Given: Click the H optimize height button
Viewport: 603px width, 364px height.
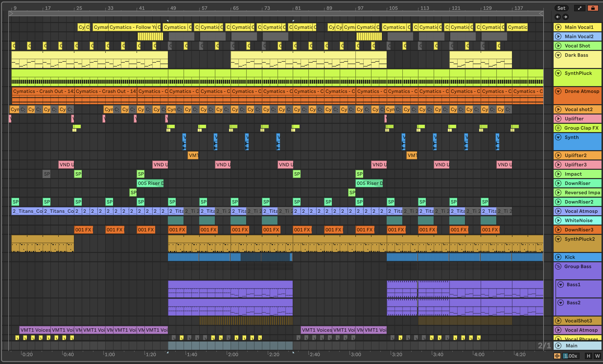Looking at the screenshot, I should click(589, 356).
